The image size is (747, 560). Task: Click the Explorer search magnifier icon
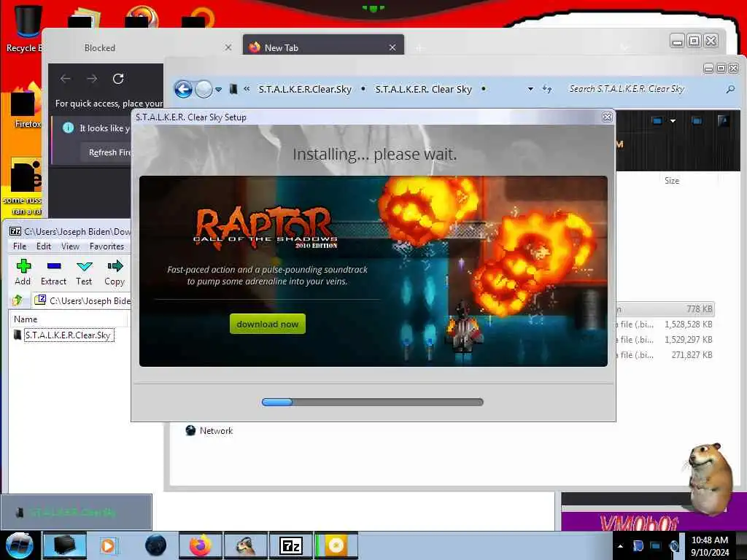tap(729, 89)
